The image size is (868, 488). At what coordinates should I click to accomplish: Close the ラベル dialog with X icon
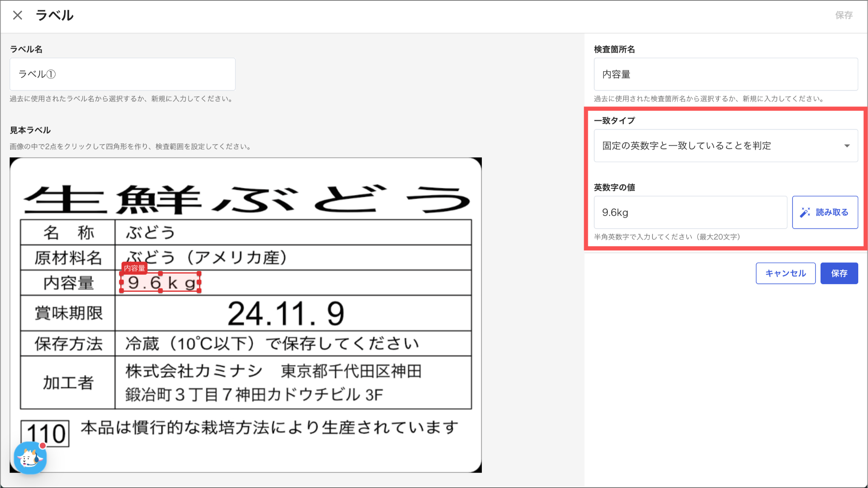tap(17, 15)
